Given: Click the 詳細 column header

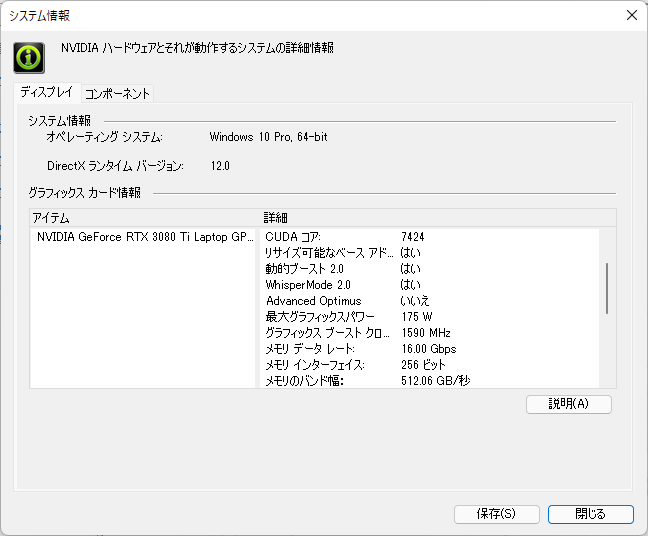Looking at the screenshot, I should pos(438,218).
